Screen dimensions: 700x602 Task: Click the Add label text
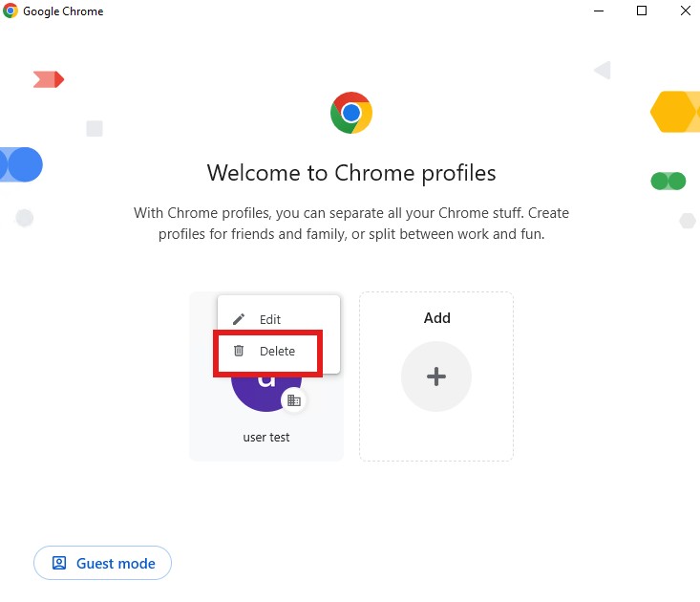pyautogui.click(x=437, y=318)
